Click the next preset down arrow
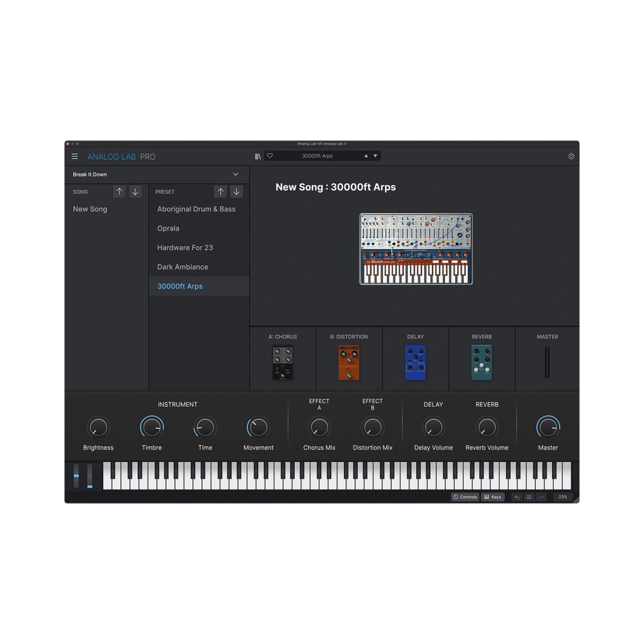The width and height of the screenshot is (644, 644). [236, 191]
